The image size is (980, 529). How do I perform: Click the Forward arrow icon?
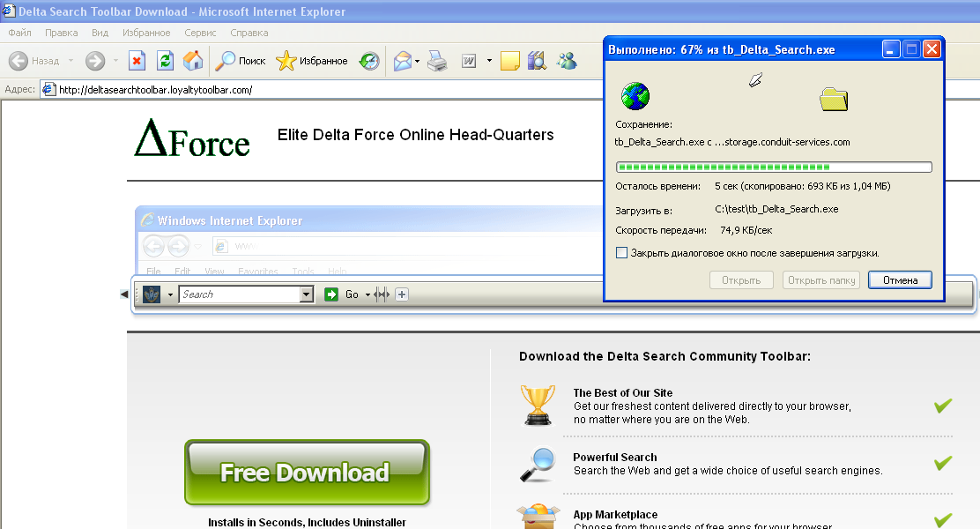coord(95,61)
